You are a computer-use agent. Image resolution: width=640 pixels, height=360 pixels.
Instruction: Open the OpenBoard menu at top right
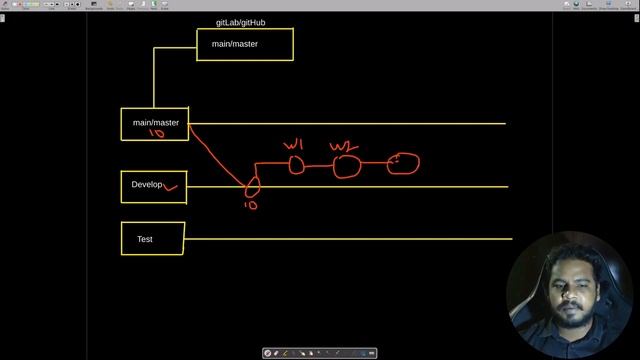628,5
